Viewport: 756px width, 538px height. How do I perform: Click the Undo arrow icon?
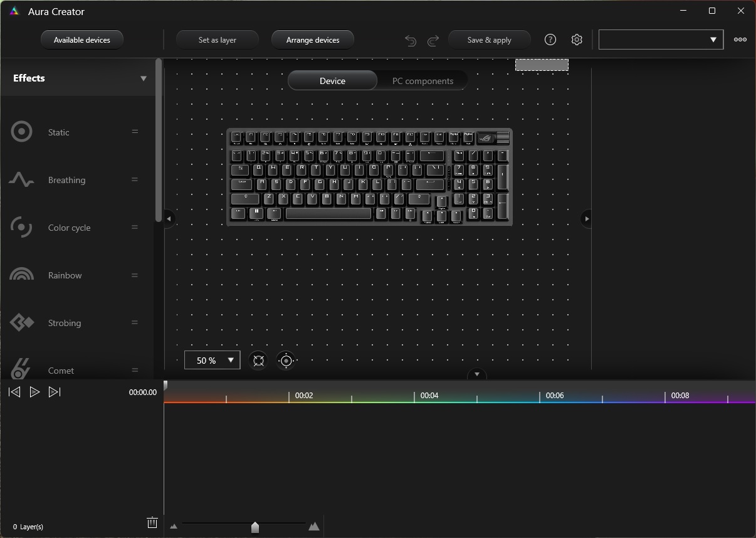(411, 40)
